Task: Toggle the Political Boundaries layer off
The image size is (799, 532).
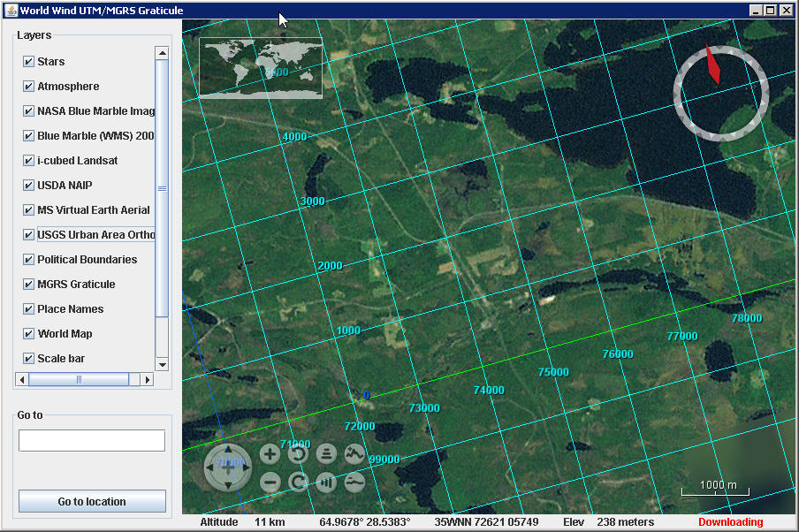Action: [x=29, y=259]
